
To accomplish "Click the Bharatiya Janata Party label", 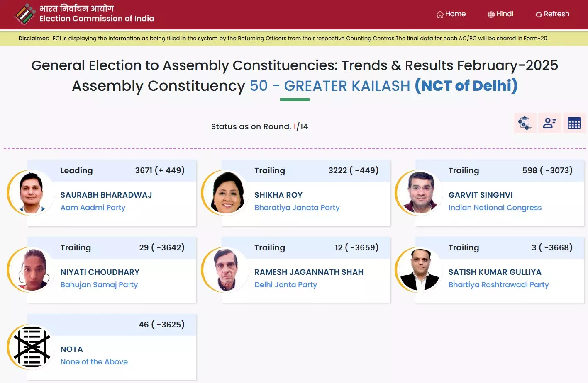I will point(297,208).
